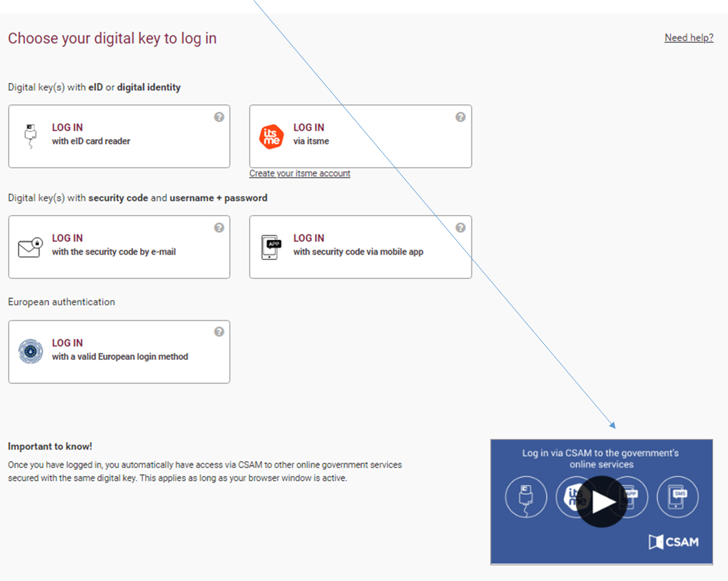Log in with security code by e-mail

[x=114, y=245]
